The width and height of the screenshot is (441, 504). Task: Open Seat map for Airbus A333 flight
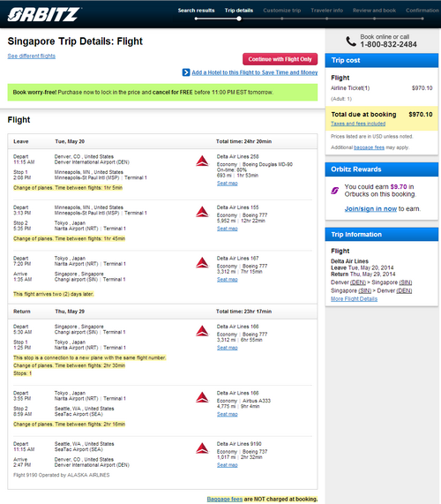pos(228,414)
